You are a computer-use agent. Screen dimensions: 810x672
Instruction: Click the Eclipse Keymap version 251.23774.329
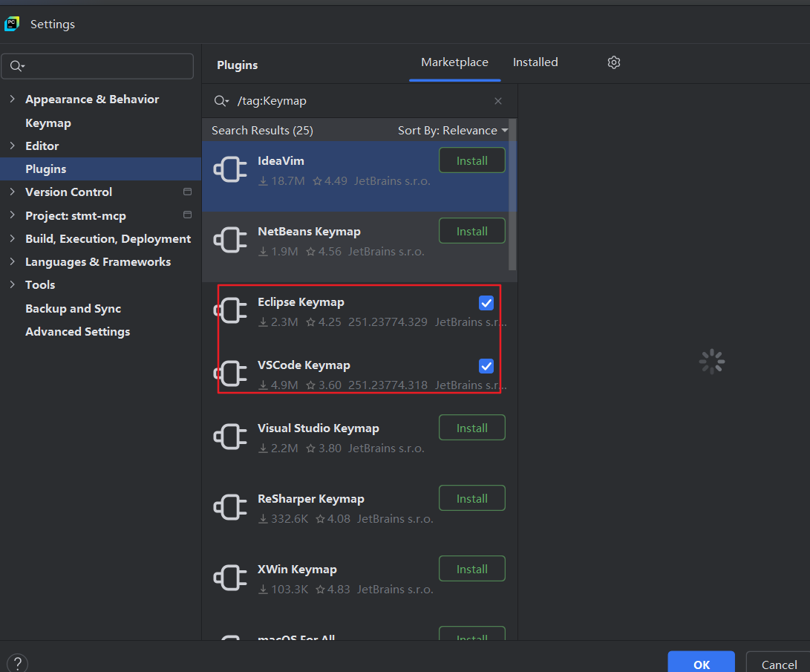coord(388,322)
